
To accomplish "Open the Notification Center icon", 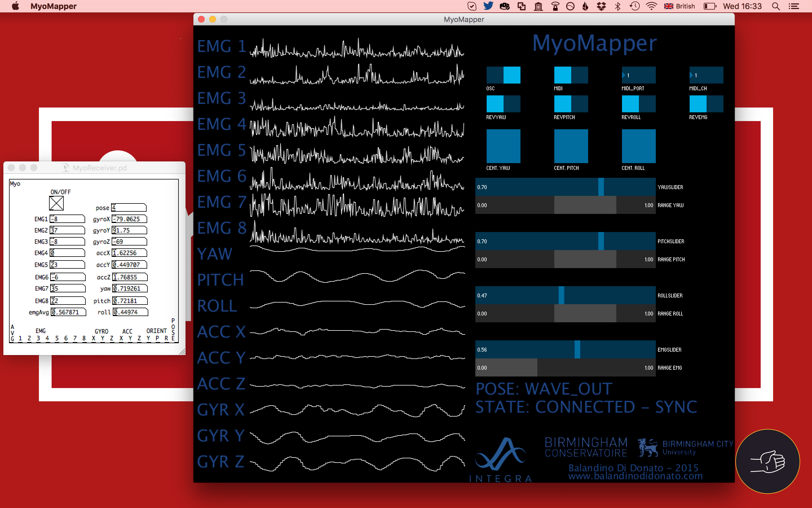I will (x=794, y=6).
